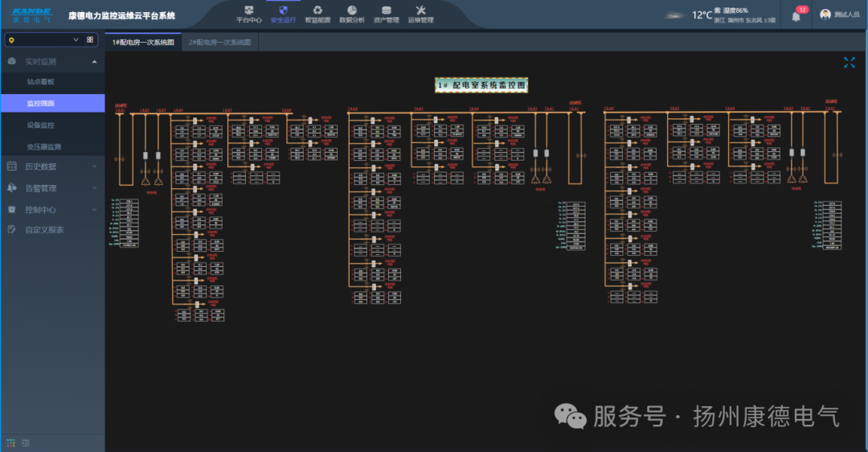868x452 pixels.
Task: Select the 资产管理 database icon
Action: point(387,11)
